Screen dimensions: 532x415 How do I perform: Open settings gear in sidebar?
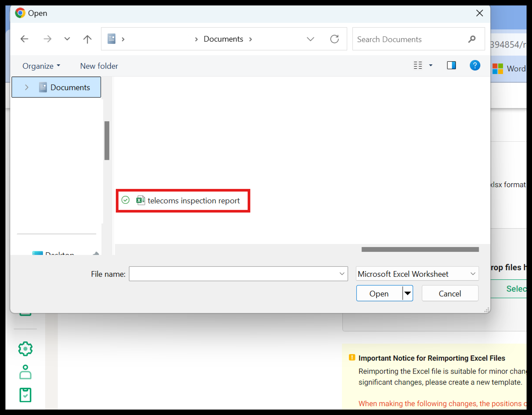pos(25,349)
